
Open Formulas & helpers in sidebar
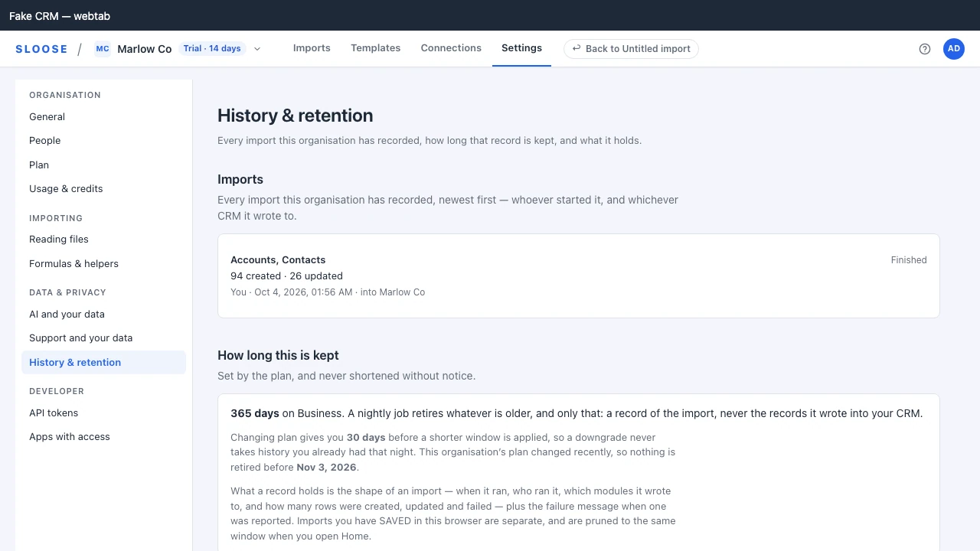coord(103,264)
